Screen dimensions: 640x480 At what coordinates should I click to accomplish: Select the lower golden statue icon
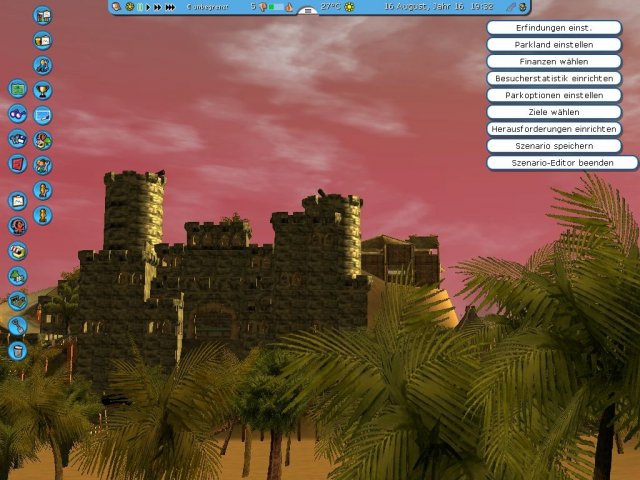[x=42, y=215]
